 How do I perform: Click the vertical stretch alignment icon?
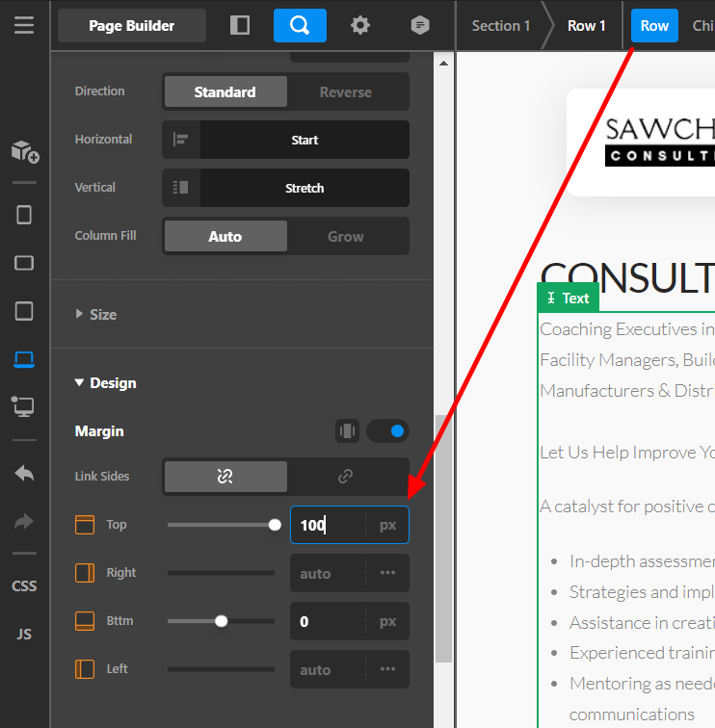click(181, 188)
